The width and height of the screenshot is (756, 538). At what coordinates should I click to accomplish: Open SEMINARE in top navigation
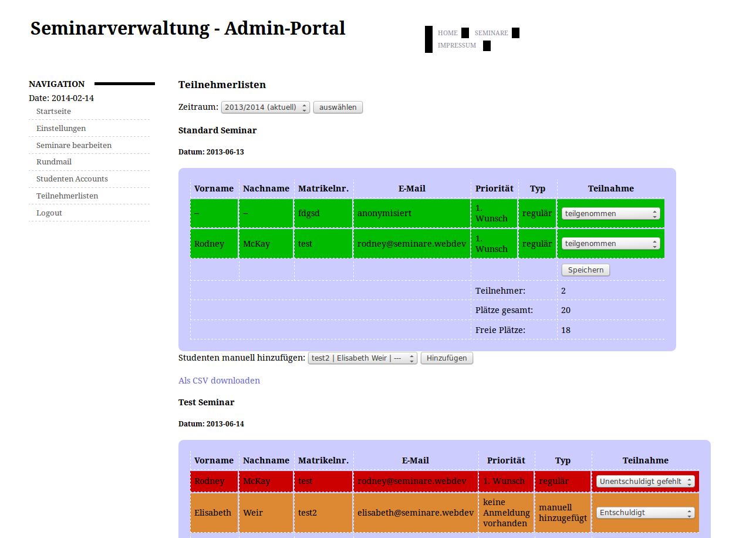[x=491, y=33]
